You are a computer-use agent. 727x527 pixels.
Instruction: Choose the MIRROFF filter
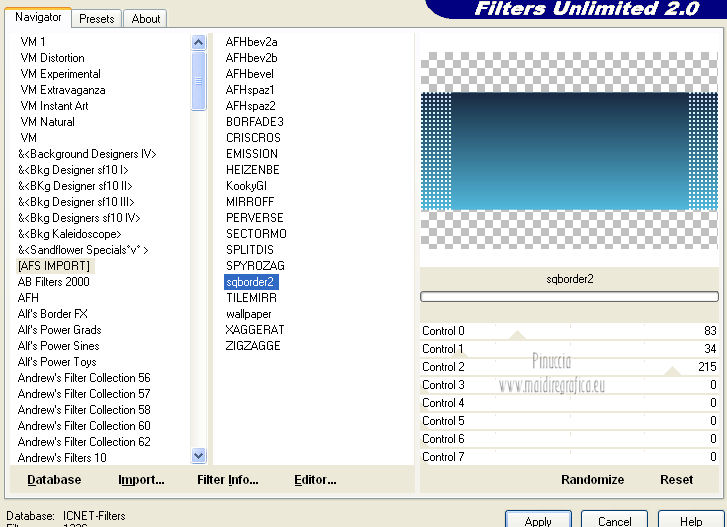click(x=250, y=202)
